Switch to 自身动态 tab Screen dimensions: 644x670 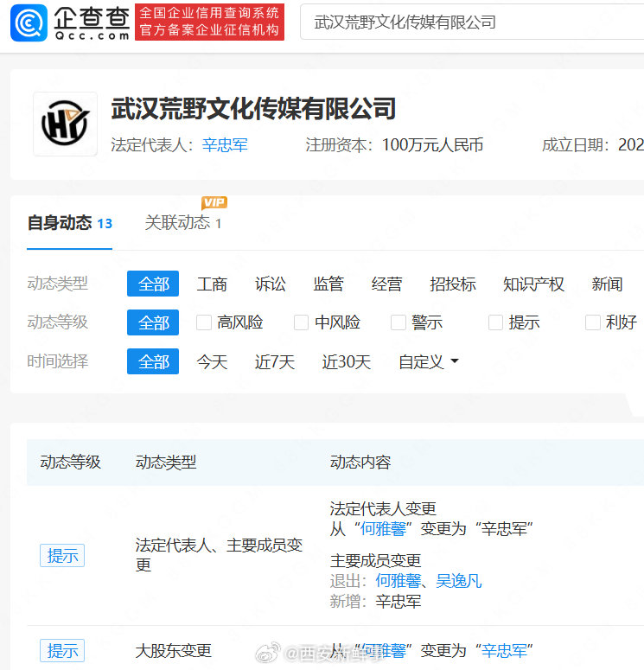tap(70, 223)
